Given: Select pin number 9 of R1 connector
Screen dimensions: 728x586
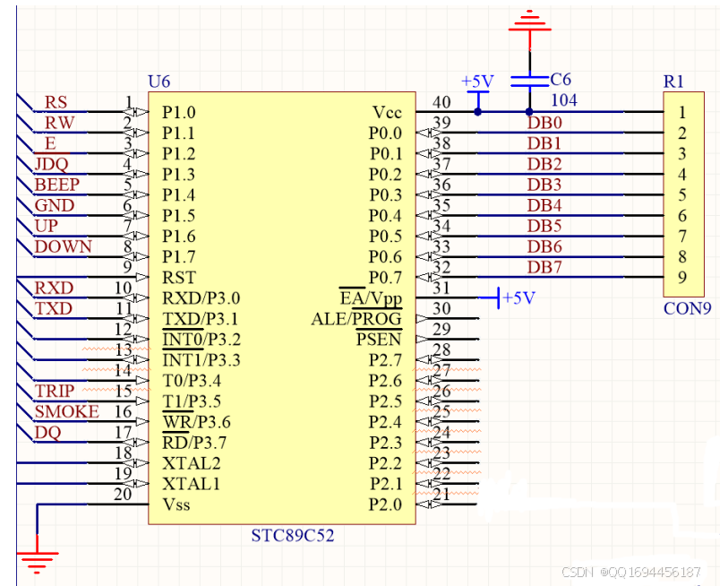Looking at the screenshot, I should [682, 278].
